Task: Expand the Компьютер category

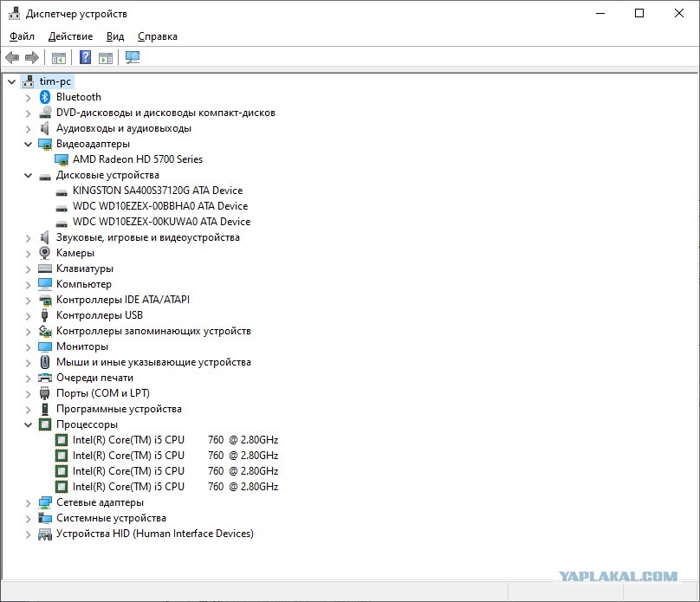Action: pyautogui.click(x=28, y=285)
